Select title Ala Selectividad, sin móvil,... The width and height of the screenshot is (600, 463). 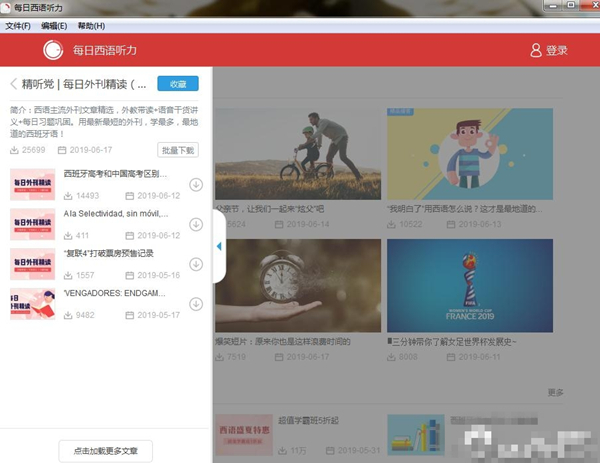[116, 214]
